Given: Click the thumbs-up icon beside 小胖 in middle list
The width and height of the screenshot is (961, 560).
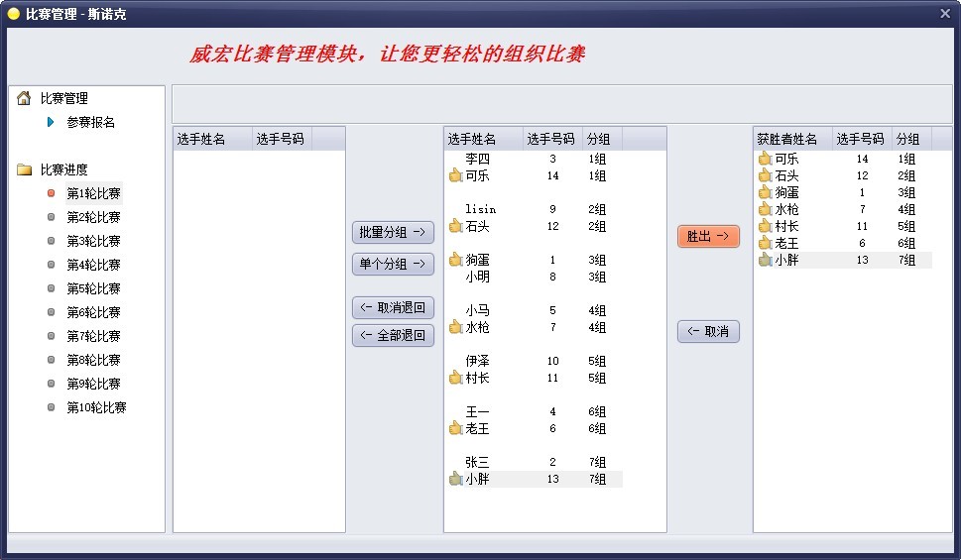Looking at the screenshot, I should 455,479.
